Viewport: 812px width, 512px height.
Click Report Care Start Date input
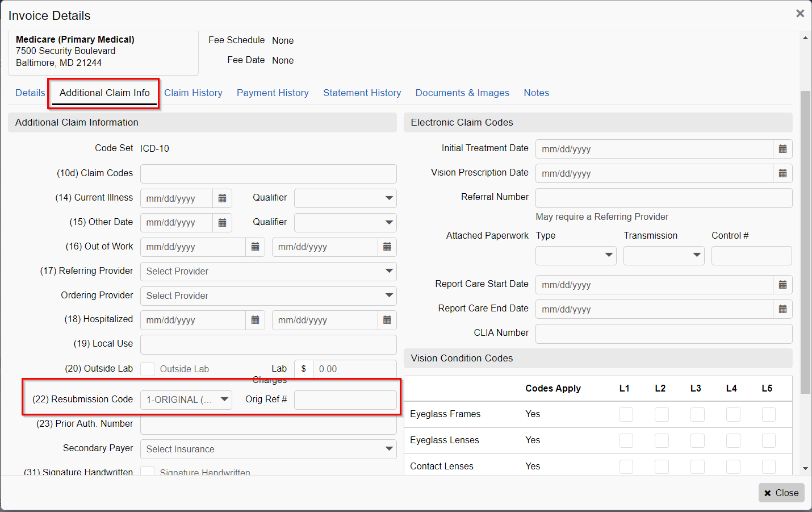(x=654, y=285)
